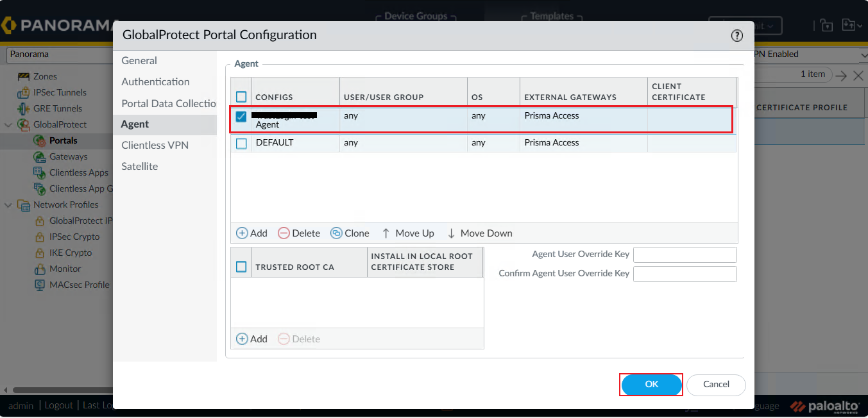The height and width of the screenshot is (418, 868).
Task: Open the Clientless VPN tab
Action: [155, 146]
